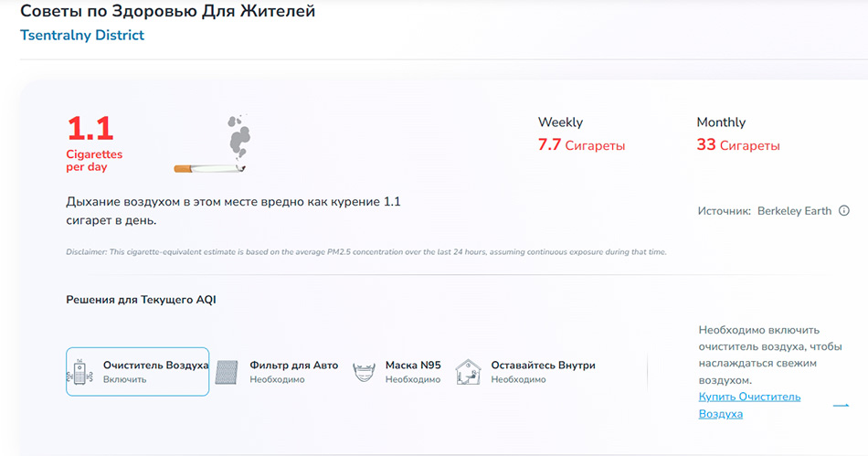Click the Disclaimer text about PM2.5
Screen dimensions: 868x456
click(x=365, y=252)
